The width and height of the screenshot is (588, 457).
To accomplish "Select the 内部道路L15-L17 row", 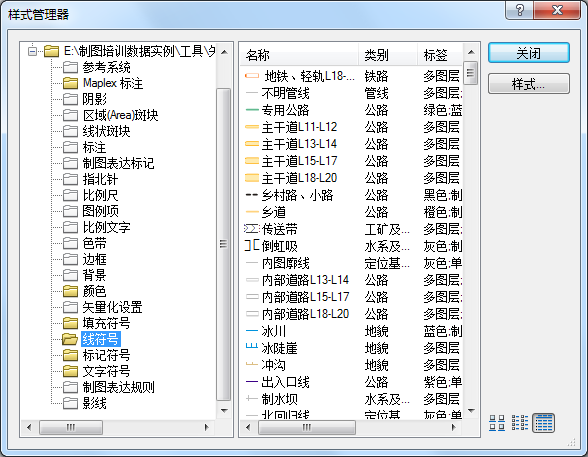I will (352, 297).
